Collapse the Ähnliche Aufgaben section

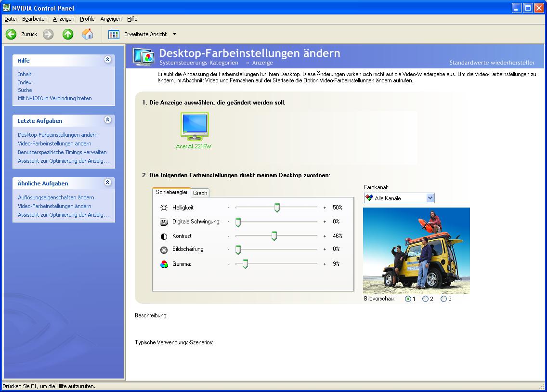coord(107,183)
